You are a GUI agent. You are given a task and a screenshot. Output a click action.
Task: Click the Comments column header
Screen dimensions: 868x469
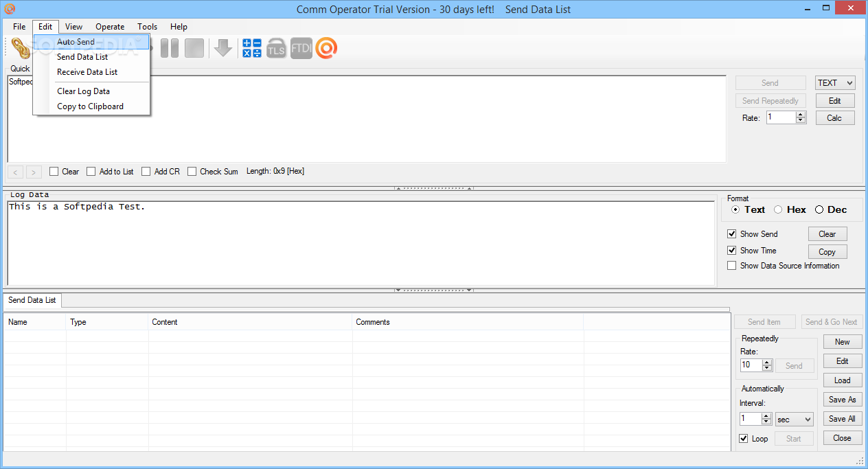click(468, 322)
